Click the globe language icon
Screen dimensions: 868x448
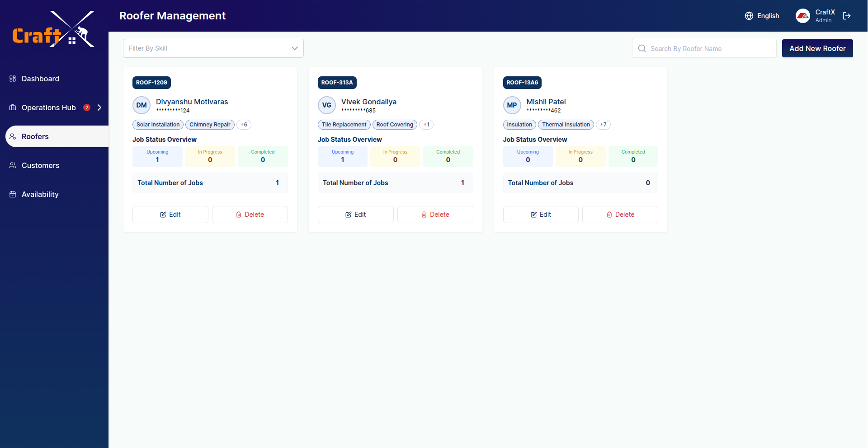point(749,16)
